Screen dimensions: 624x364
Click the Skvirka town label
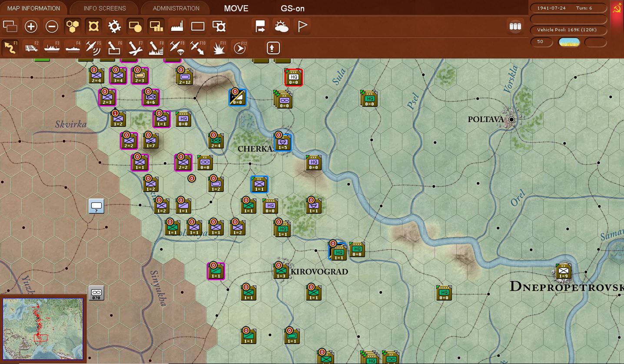click(x=71, y=125)
